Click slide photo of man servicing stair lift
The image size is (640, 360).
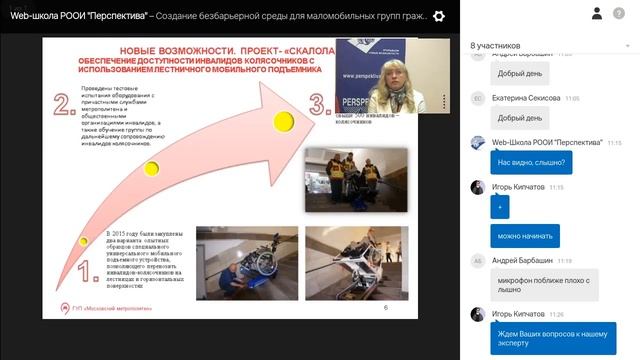click(x=247, y=263)
